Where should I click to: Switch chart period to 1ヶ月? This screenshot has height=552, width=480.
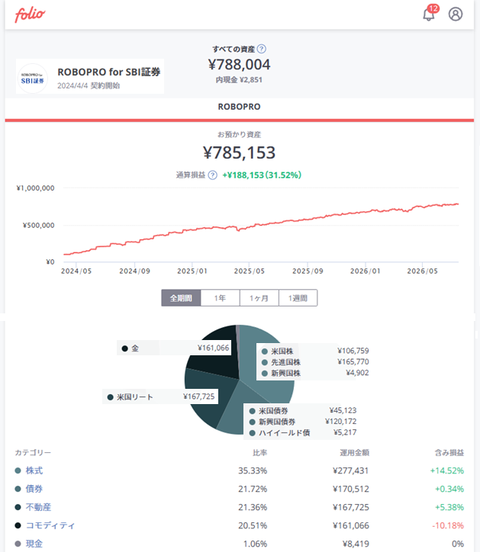point(259,298)
